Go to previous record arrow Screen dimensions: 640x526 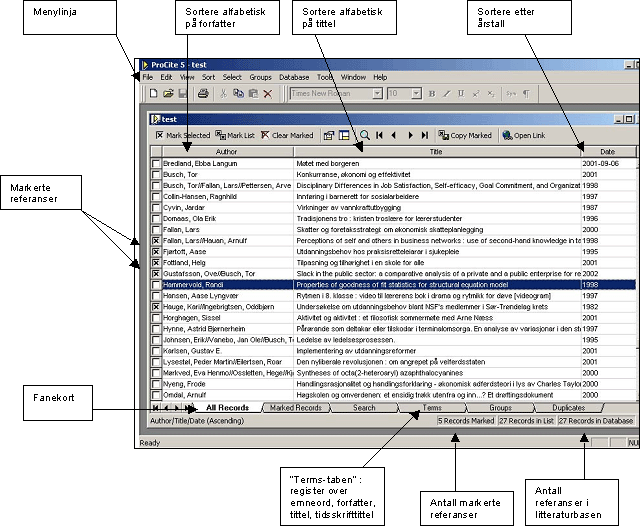click(x=393, y=135)
